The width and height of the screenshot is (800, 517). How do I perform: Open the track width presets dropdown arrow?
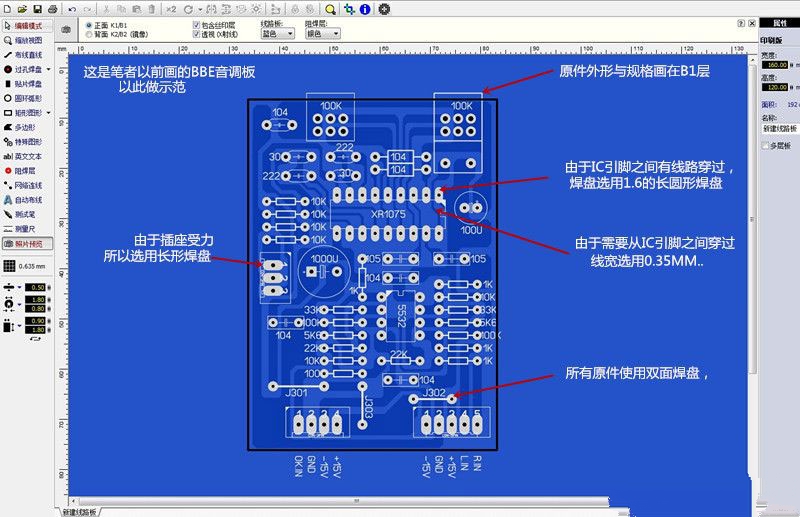click(19, 287)
